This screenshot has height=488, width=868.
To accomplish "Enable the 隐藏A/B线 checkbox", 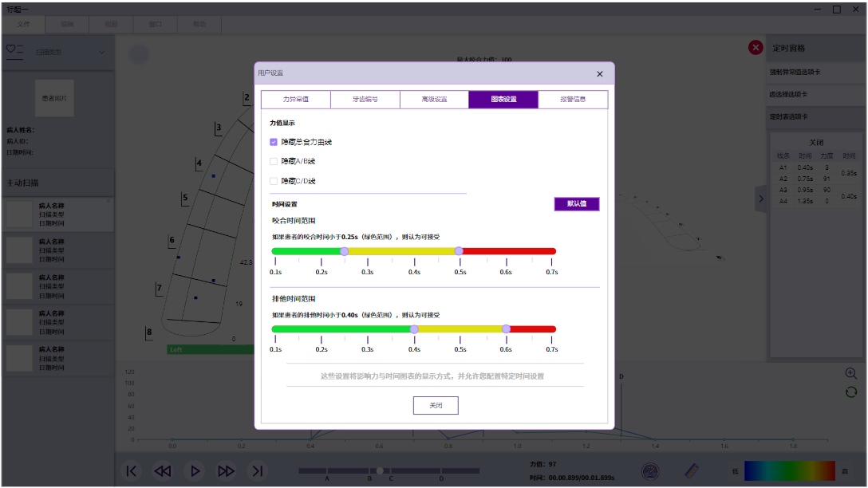I will coord(274,161).
